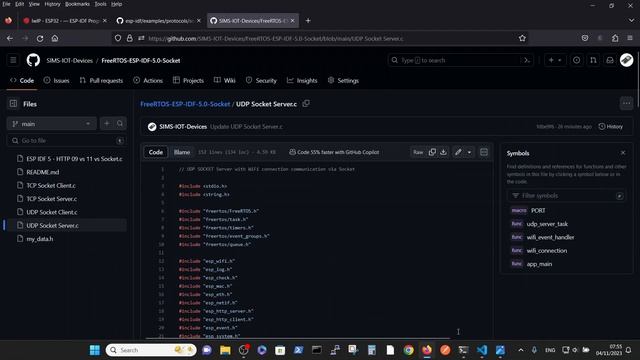
Task: Open FreeRTOS-ESP-IDF-5.0-Socket repo link in header
Action: [x=141, y=60]
